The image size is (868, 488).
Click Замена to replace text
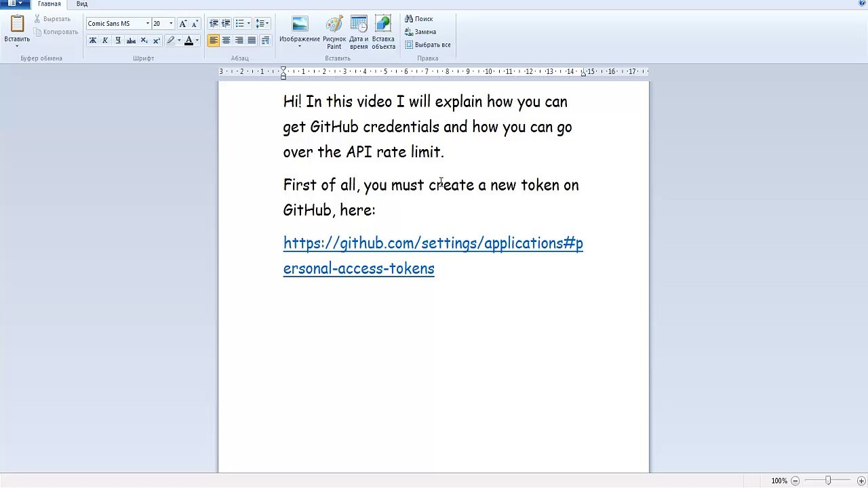coord(420,32)
